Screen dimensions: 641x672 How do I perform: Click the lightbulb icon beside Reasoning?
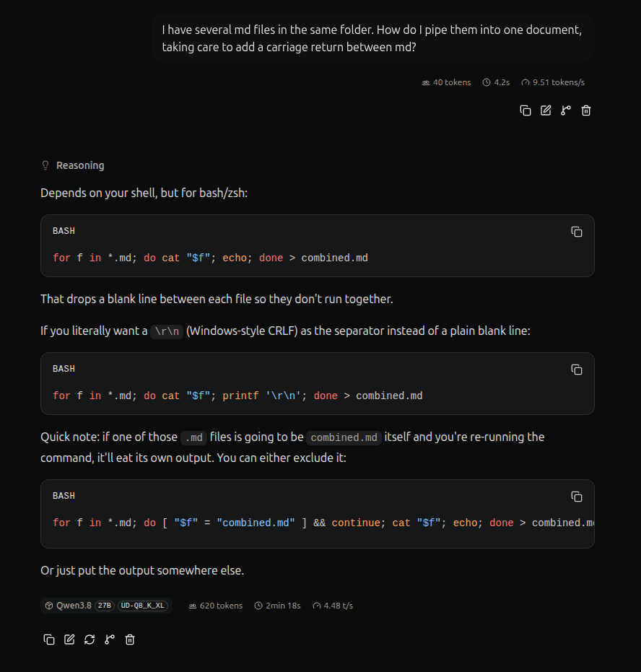[45, 165]
